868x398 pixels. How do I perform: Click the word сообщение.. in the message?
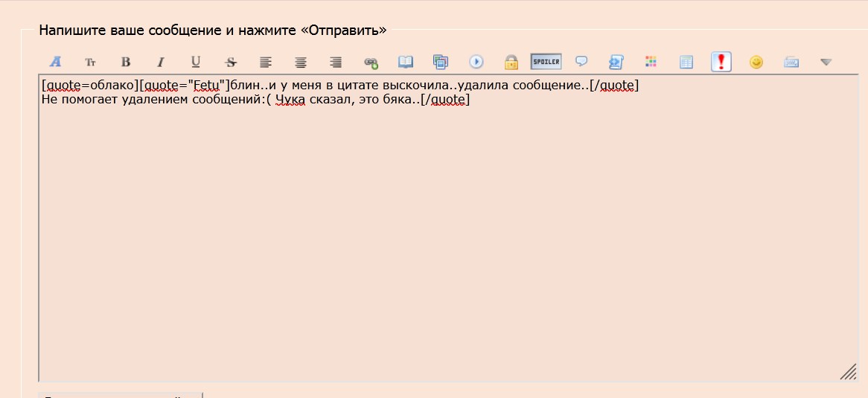point(552,86)
